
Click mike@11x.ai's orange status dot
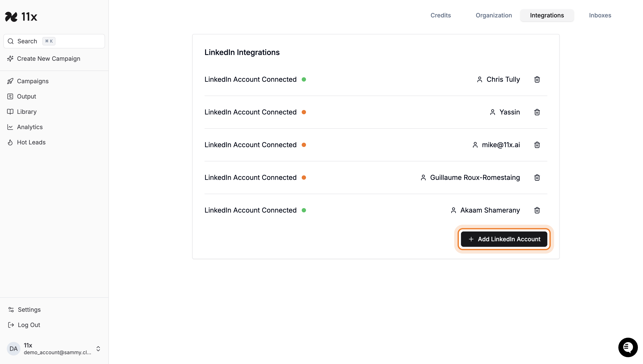tap(304, 145)
